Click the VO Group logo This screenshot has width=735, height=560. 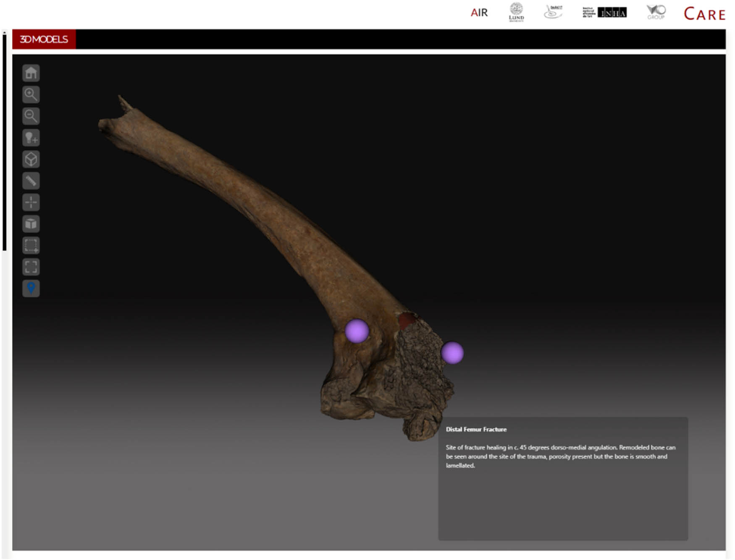click(x=656, y=12)
